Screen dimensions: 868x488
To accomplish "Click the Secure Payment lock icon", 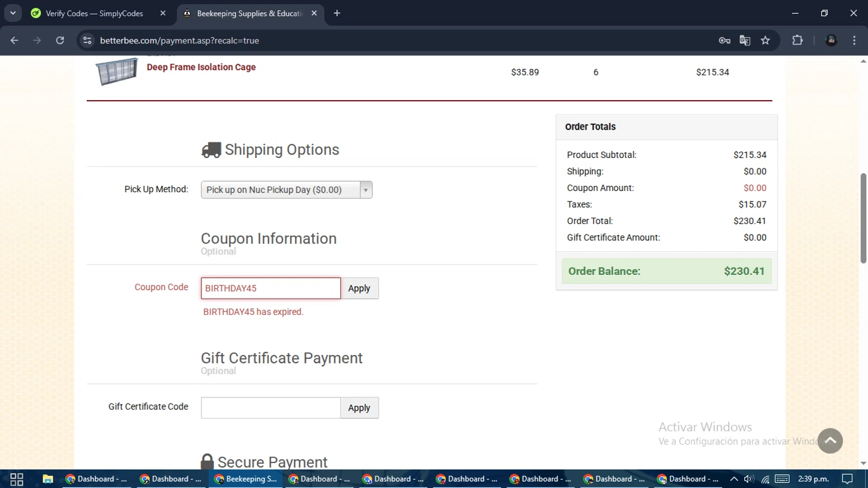I will click(x=207, y=462).
